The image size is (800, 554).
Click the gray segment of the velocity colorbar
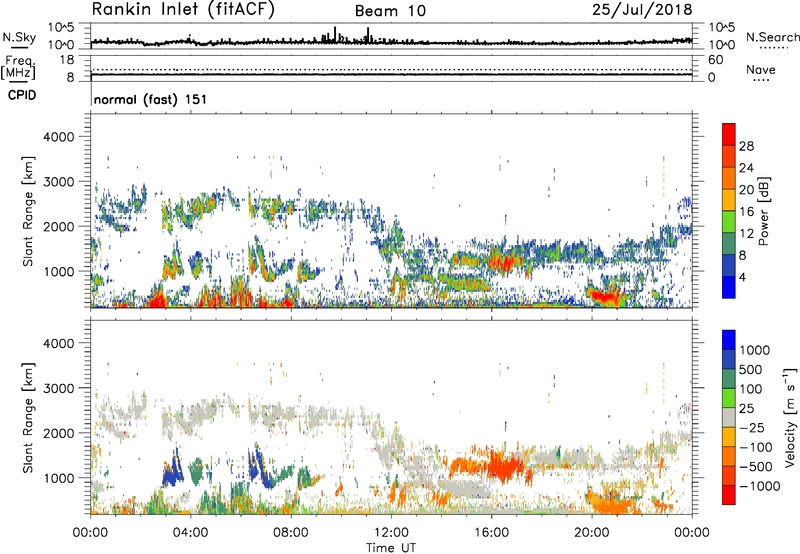(729, 418)
